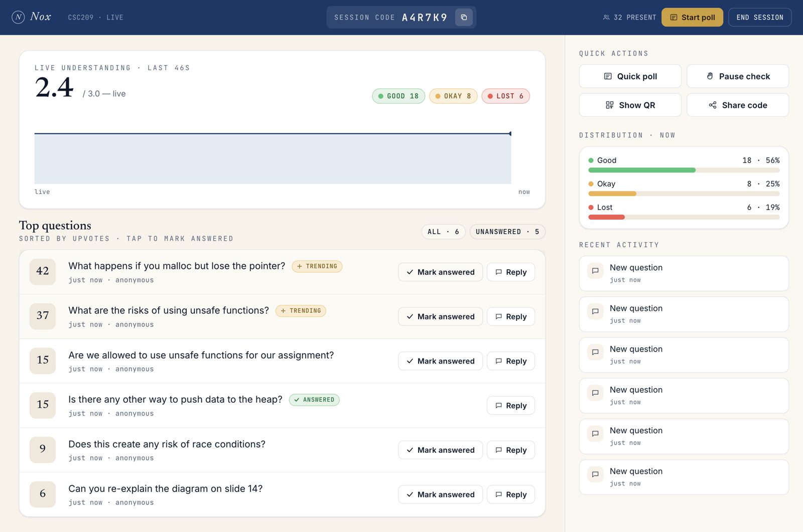Screen dimensions: 803x532
Task: Reply to the slide 14 diagram question
Action: click(x=510, y=494)
